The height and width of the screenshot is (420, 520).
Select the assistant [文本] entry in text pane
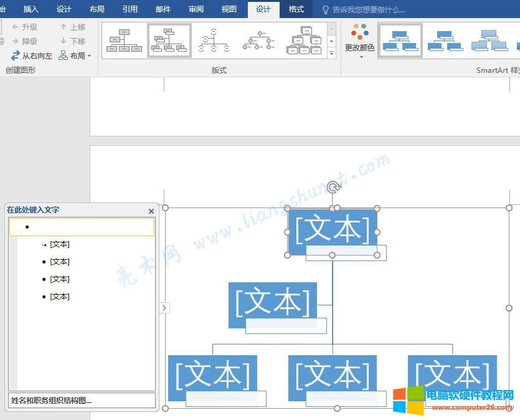pos(60,244)
